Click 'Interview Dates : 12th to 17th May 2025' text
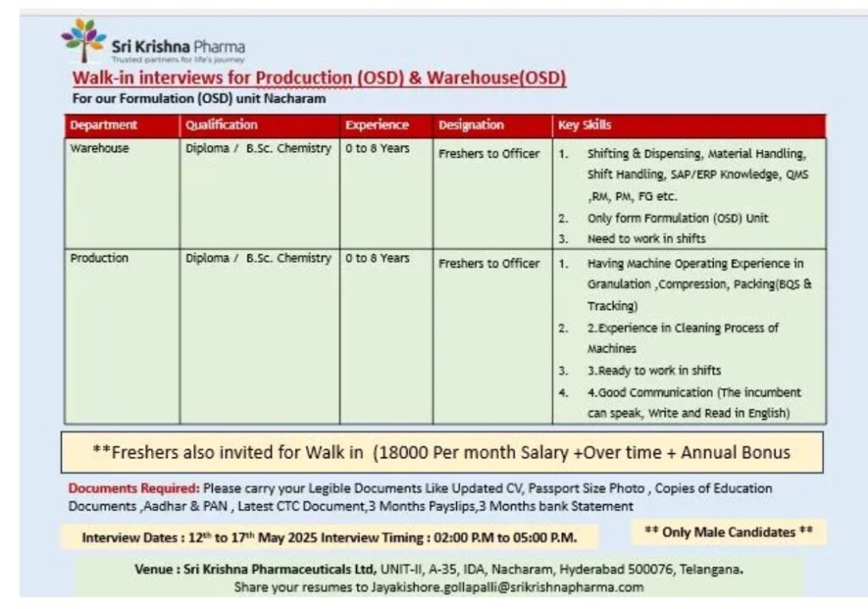868x609 pixels. pos(200,538)
